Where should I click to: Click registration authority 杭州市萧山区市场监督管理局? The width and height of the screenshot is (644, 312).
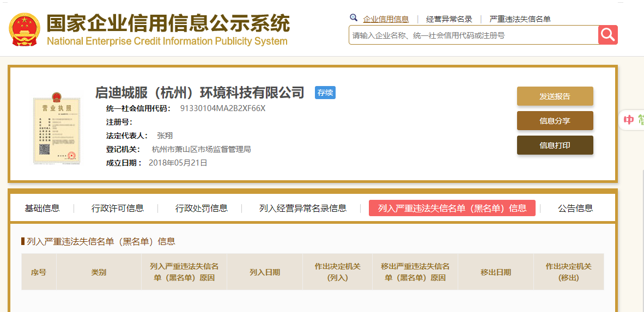[x=201, y=149]
